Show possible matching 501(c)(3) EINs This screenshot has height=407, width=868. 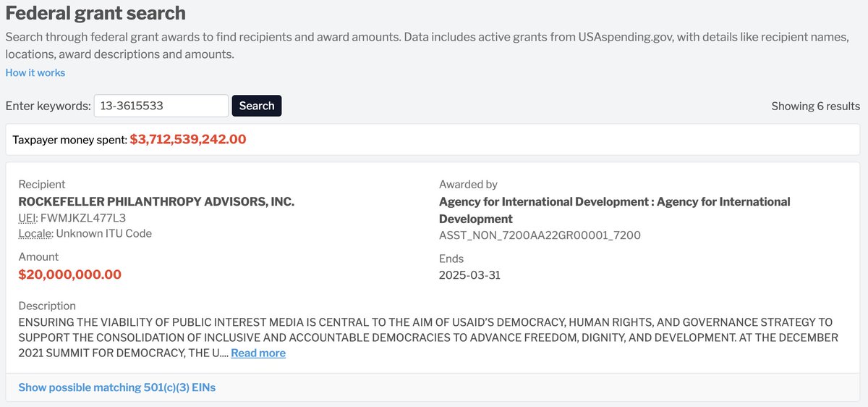click(117, 387)
